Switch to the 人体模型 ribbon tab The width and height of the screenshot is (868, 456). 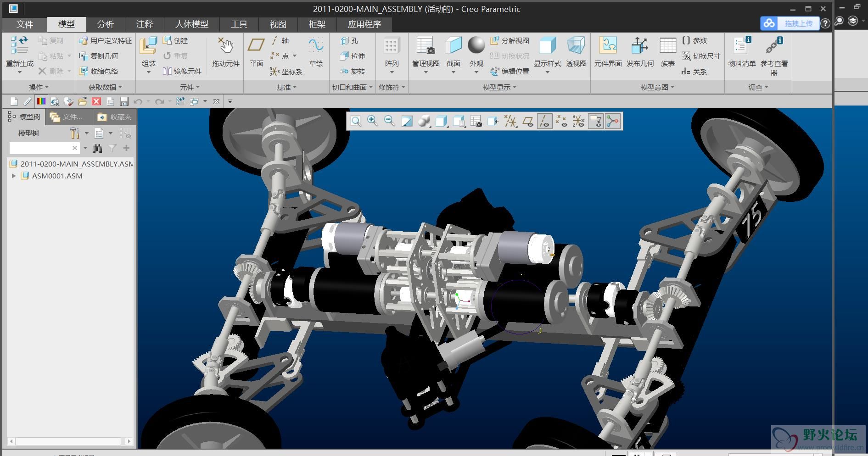[x=191, y=24]
